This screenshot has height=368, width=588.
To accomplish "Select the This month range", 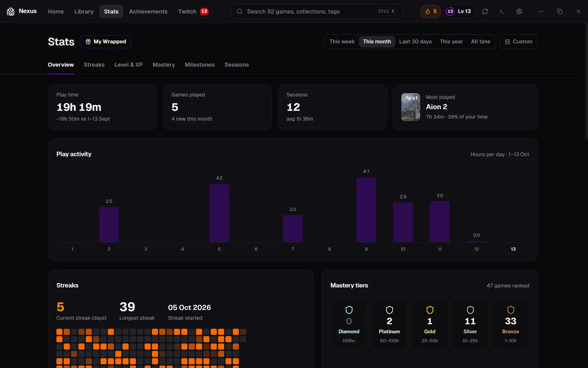I will 377,42.
